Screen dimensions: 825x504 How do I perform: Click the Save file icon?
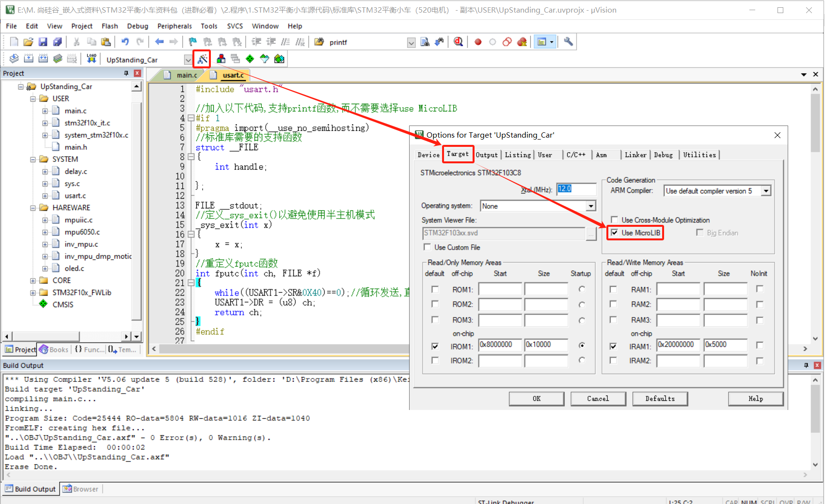point(43,42)
